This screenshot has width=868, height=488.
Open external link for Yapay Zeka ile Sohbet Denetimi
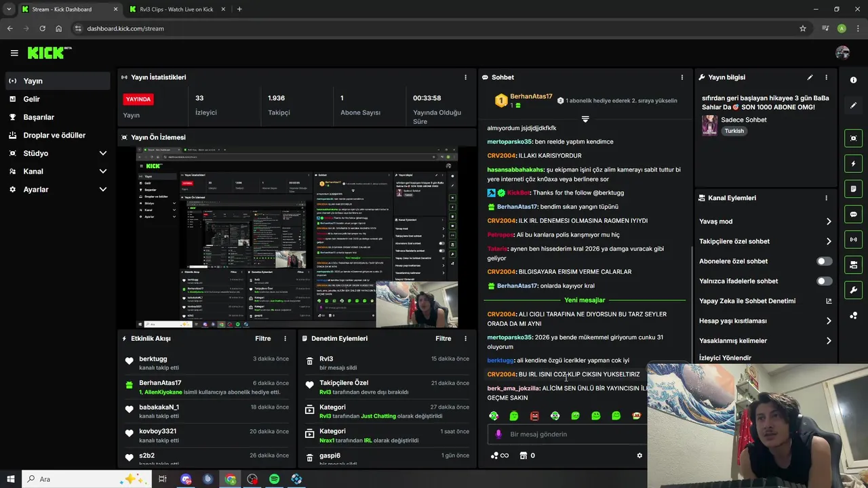829,301
